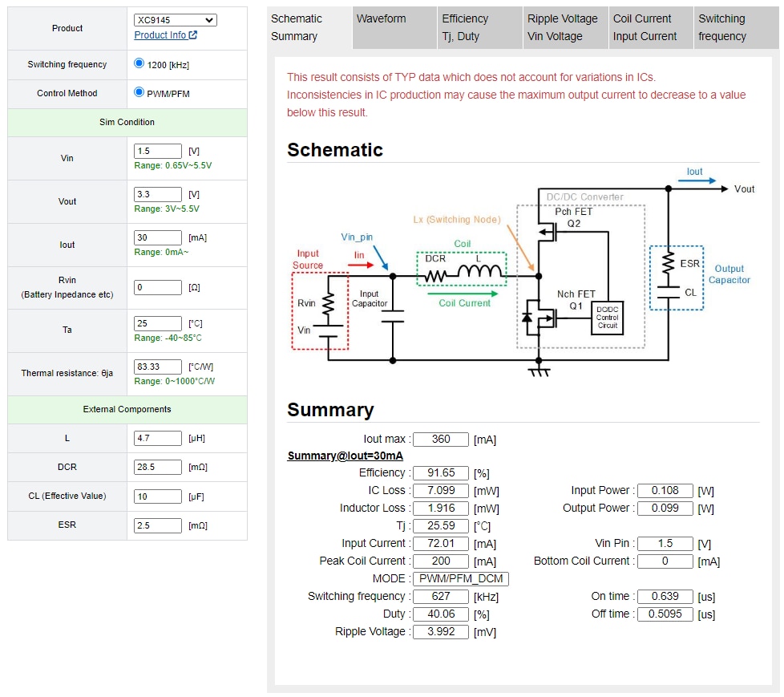
Task: Click the DCR value input field
Action: [x=158, y=467]
